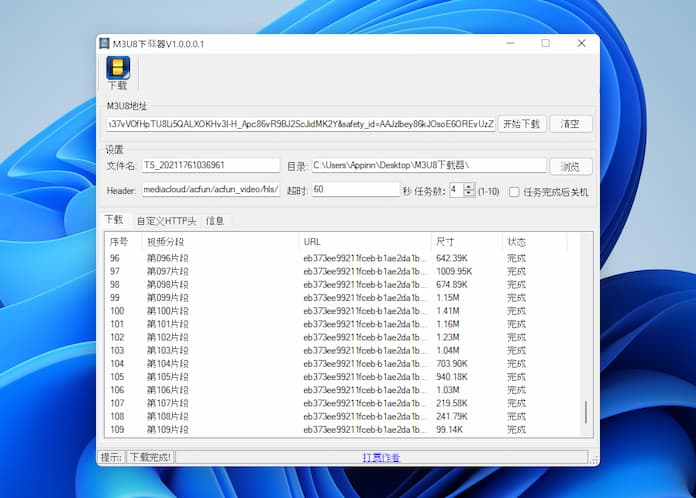Click the 清空 button
Screen dimensions: 696x498
571,124
